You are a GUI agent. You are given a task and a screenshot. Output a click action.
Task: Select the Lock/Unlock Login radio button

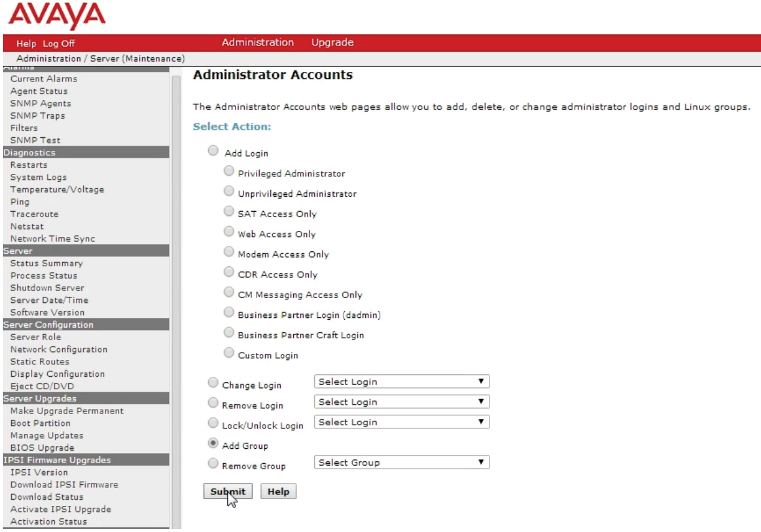pos(213,423)
